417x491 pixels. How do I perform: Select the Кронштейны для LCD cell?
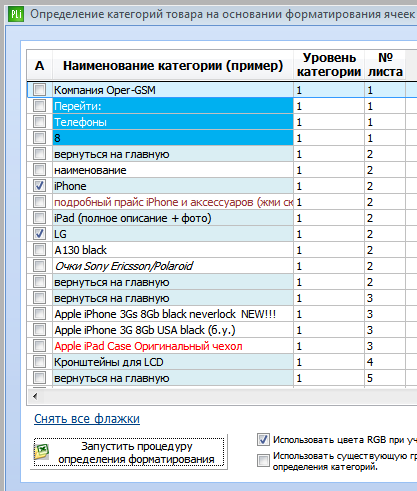point(173,362)
